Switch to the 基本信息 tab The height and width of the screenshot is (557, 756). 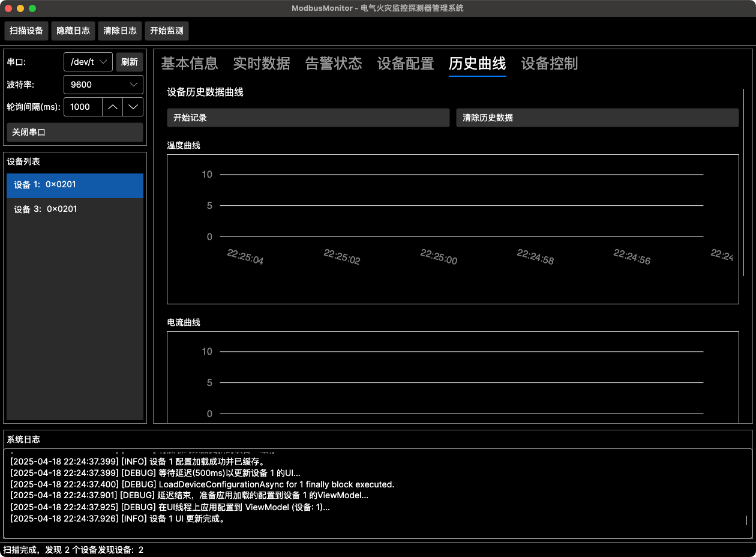point(190,64)
